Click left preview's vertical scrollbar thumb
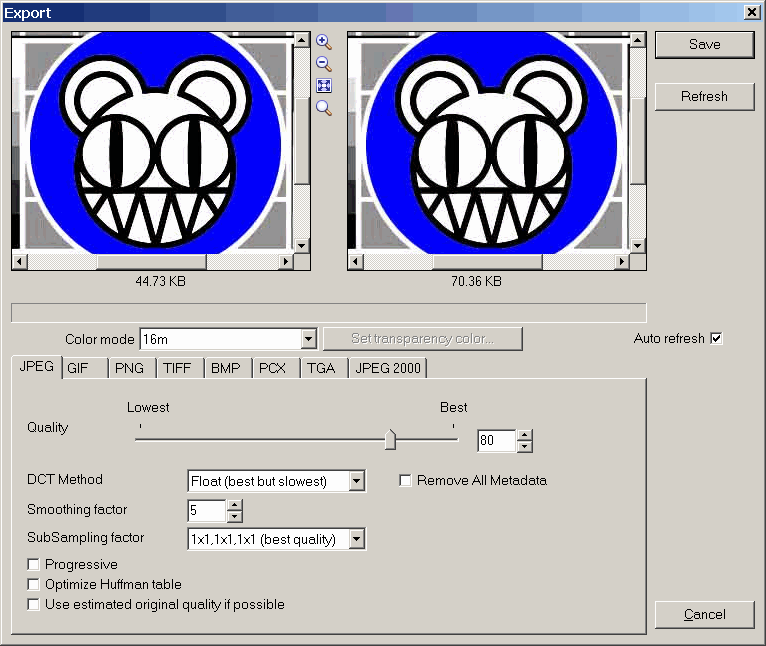Image resolution: width=766 pixels, height=646 pixels. (301, 141)
